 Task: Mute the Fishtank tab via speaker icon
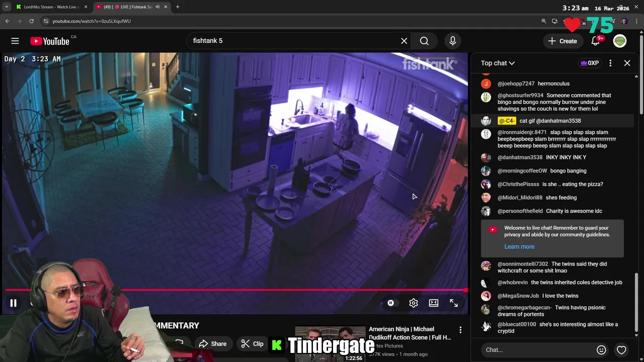click(157, 7)
